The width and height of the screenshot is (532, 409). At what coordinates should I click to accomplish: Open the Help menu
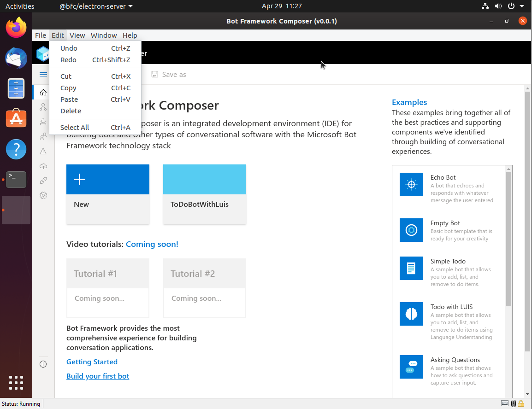point(130,35)
